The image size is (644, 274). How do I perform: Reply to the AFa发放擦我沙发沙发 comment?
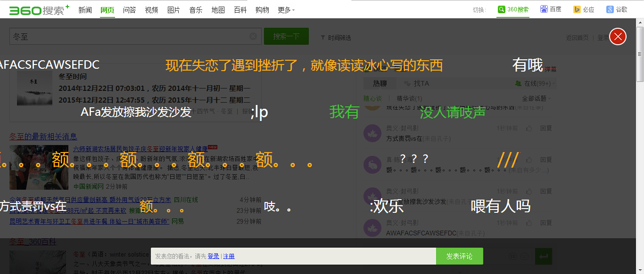point(546,192)
